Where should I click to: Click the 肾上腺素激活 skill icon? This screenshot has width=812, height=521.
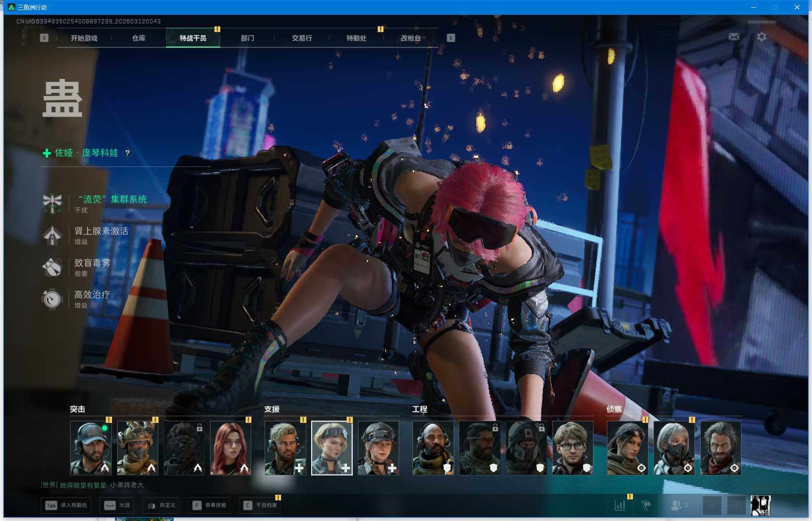click(x=52, y=235)
